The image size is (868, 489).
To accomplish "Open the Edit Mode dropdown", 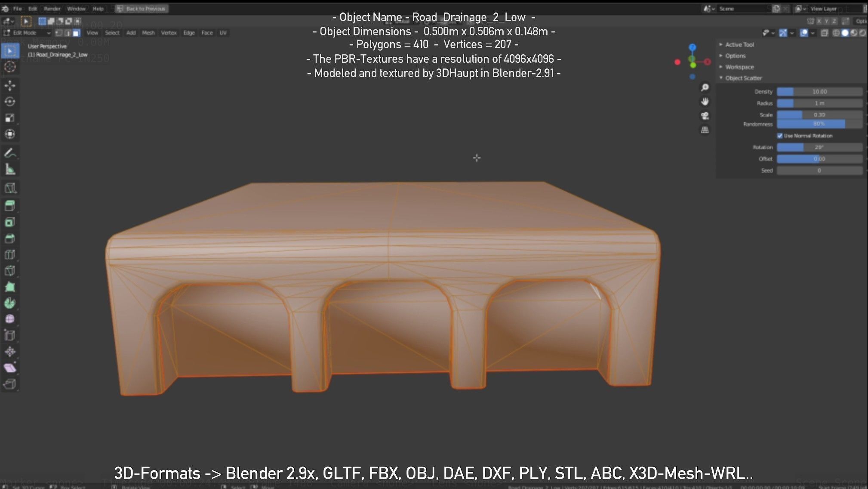I will point(27,33).
